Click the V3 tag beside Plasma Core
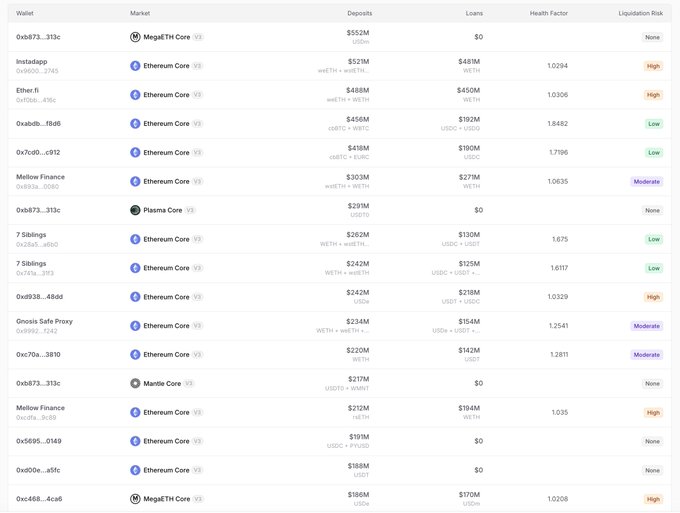This screenshot has height=513, width=680. click(190, 210)
